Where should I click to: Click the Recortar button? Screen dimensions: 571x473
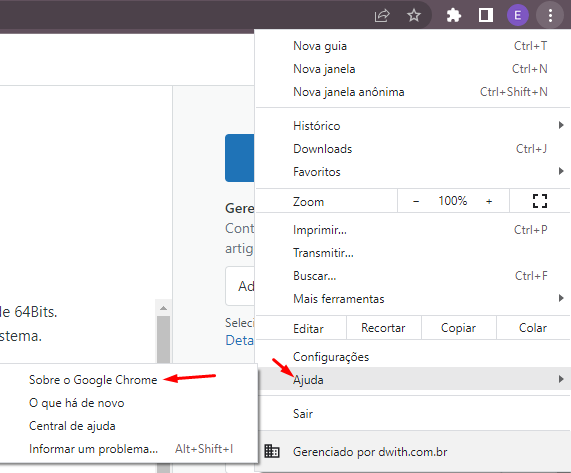383,328
